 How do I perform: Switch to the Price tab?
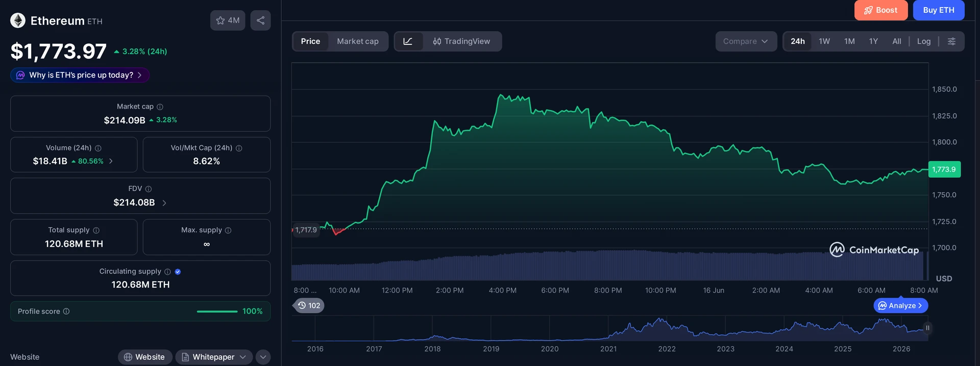[310, 41]
